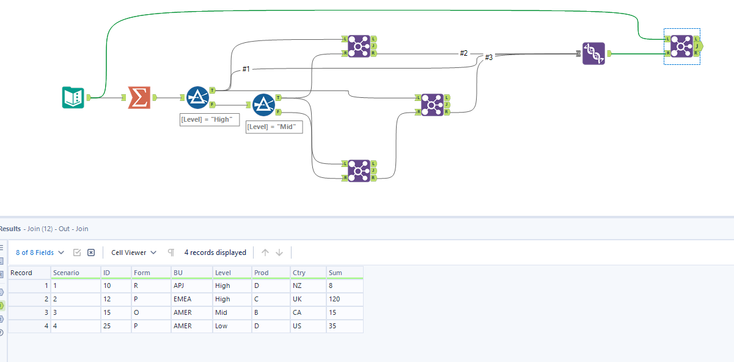Click the ID column header

[116, 273]
